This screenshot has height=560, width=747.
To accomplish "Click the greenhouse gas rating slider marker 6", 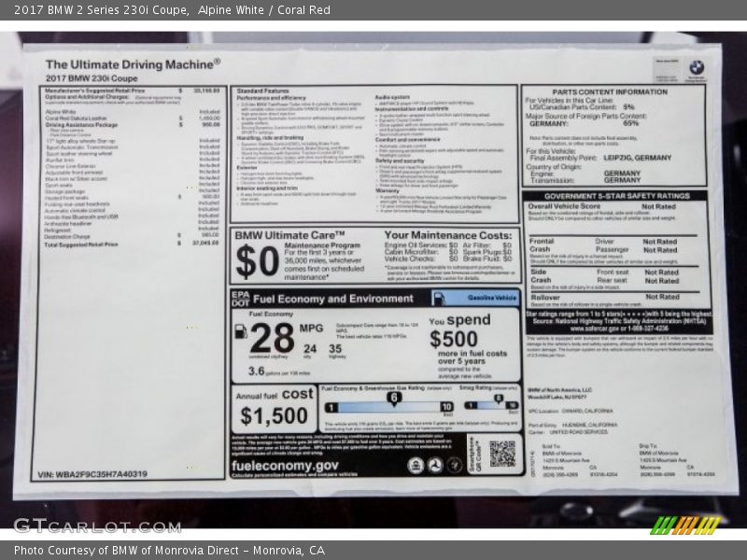I will [394, 398].
